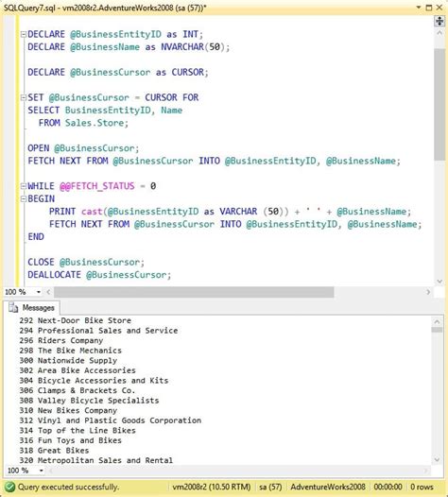The image size is (448, 497).
Task: Click '304 Bicycle Accessories and Kits' line
Action: click(94, 381)
